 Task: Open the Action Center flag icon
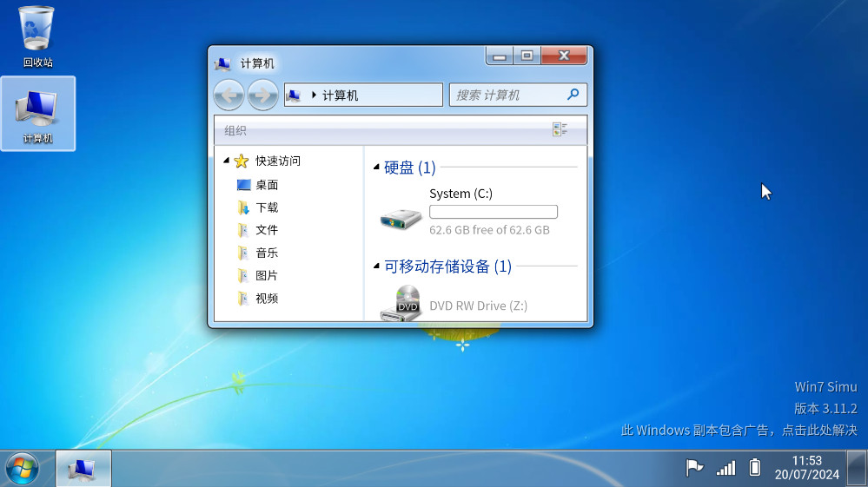point(694,468)
